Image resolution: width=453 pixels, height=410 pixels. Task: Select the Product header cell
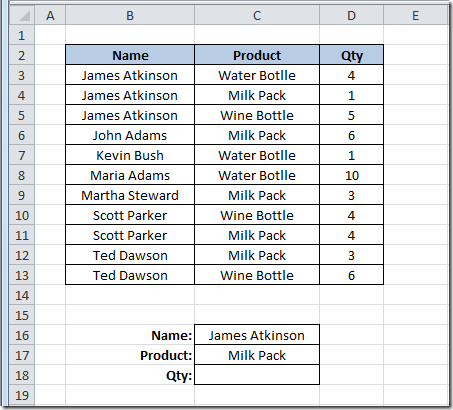[x=257, y=55]
